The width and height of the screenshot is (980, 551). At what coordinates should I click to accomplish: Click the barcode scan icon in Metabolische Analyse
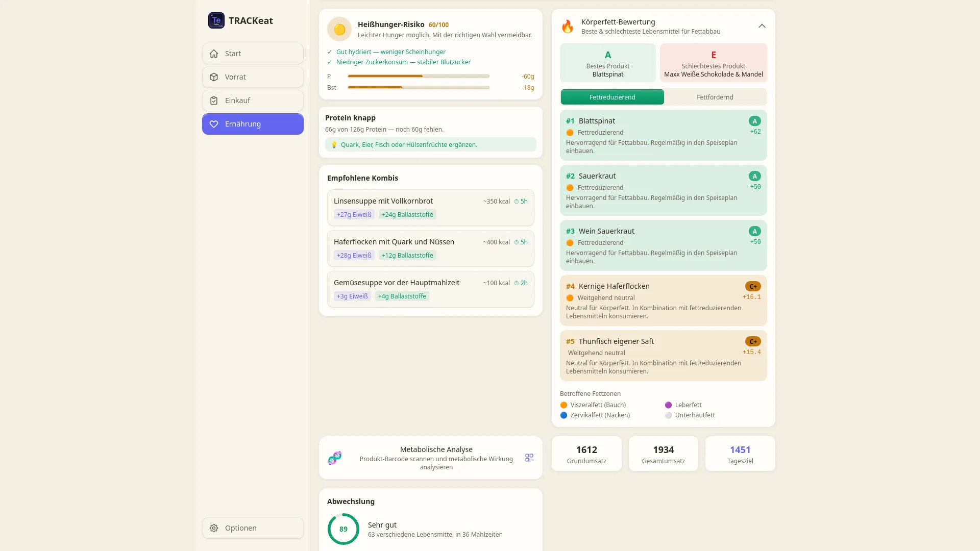[529, 458]
